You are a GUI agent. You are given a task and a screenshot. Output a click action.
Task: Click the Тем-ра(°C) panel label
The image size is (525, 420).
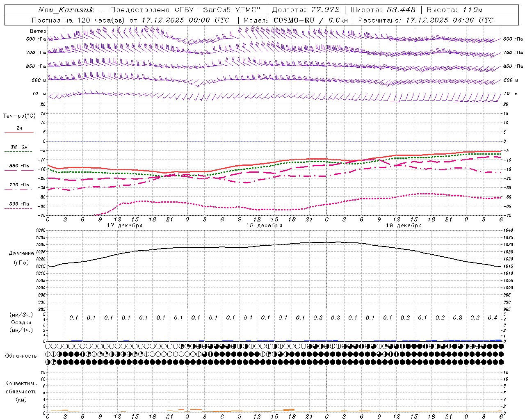(x=19, y=116)
